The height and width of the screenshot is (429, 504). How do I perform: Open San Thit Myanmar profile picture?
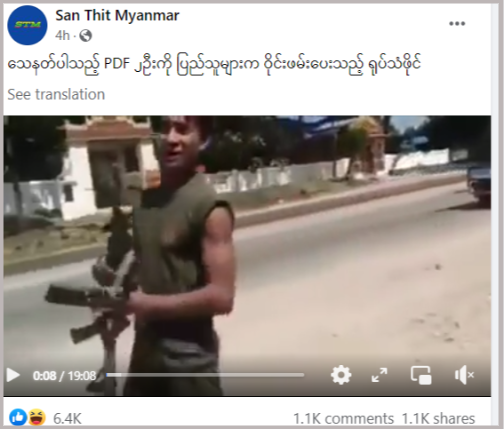point(27,25)
